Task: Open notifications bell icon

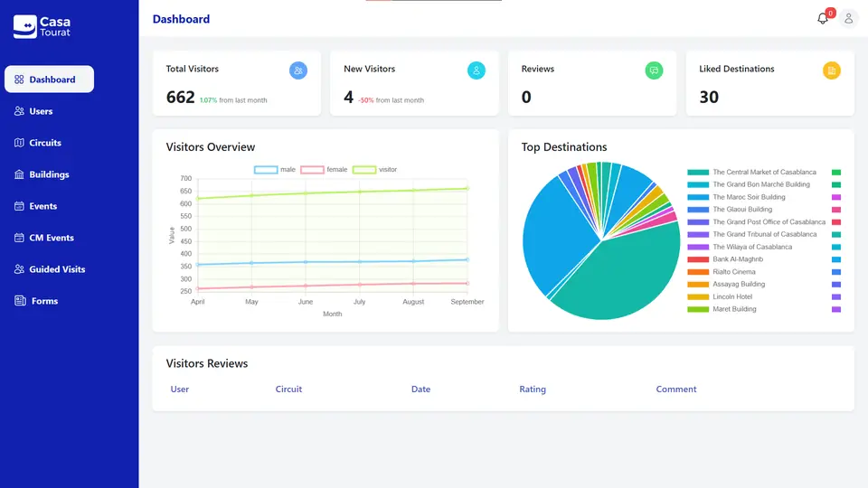Action: coord(823,19)
